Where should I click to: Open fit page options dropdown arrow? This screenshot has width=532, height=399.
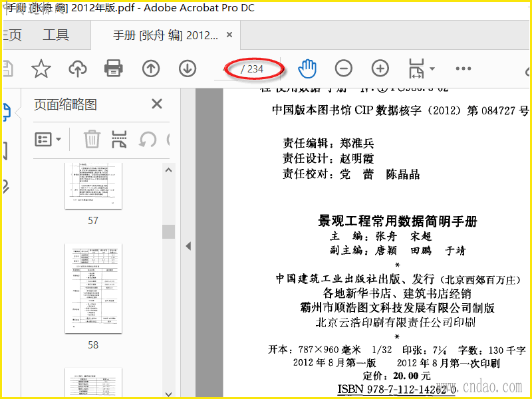point(432,68)
